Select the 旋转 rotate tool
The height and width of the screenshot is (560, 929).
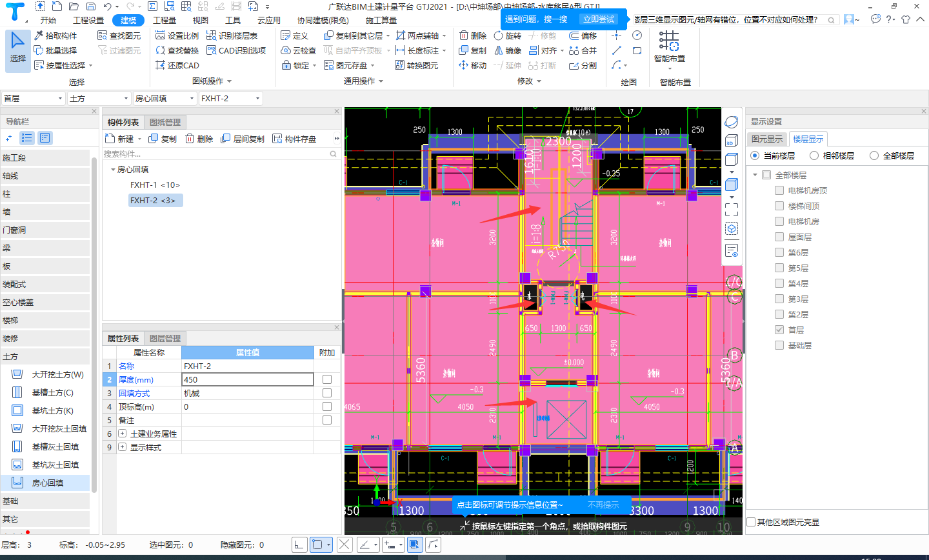(507, 35)
